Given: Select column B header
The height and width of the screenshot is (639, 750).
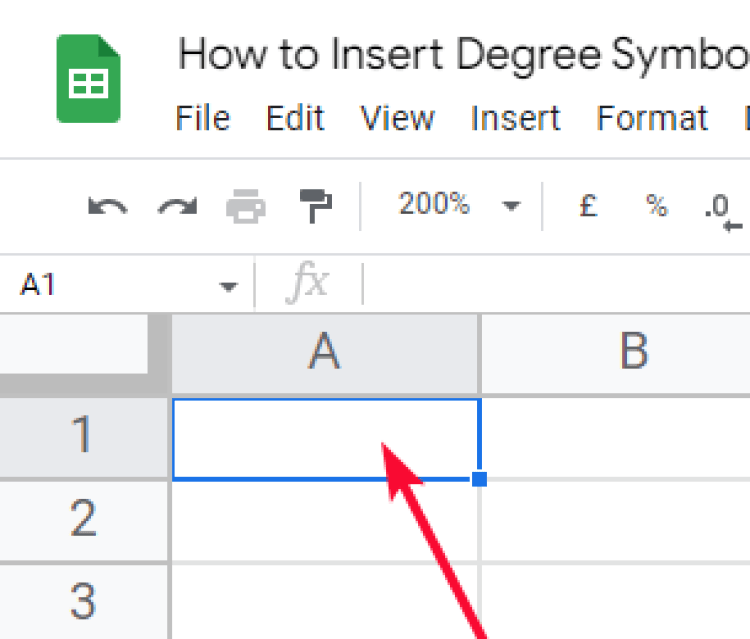Looking at the screenshot, I should coord(634,353).
